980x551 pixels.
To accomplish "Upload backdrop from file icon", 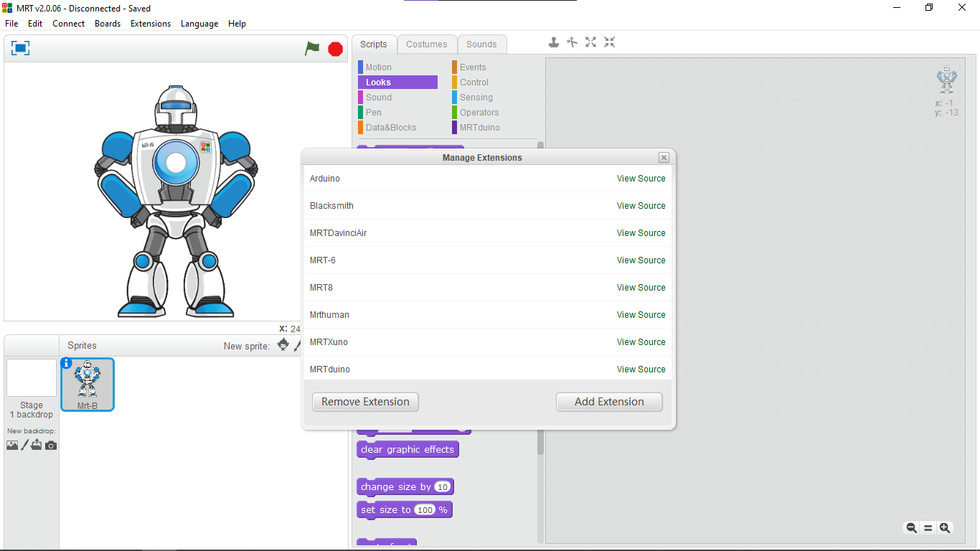I will coord(37,446).
